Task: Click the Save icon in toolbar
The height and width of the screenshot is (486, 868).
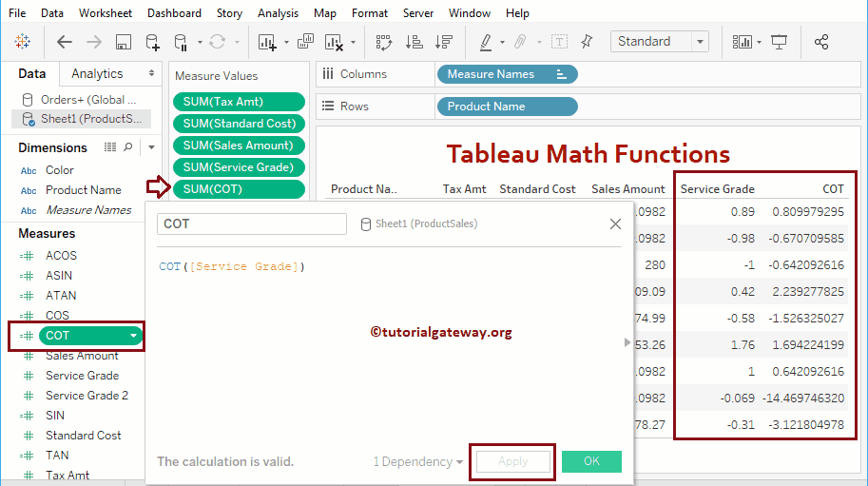Action: pyautogui.click(x=123, y=42)
